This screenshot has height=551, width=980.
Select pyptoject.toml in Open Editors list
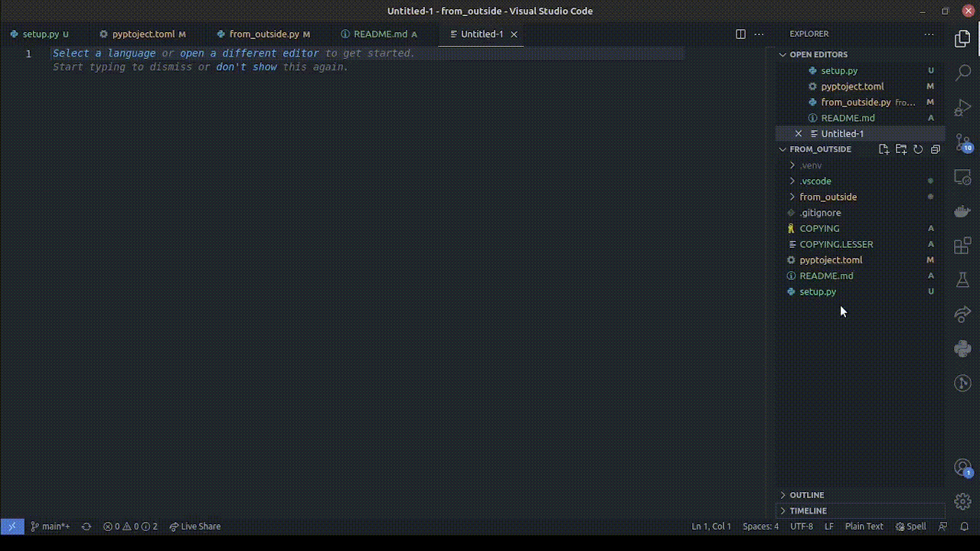click(861, 86)
